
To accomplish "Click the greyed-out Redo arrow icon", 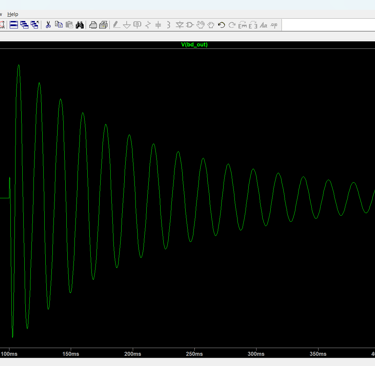I will point(232,25).
